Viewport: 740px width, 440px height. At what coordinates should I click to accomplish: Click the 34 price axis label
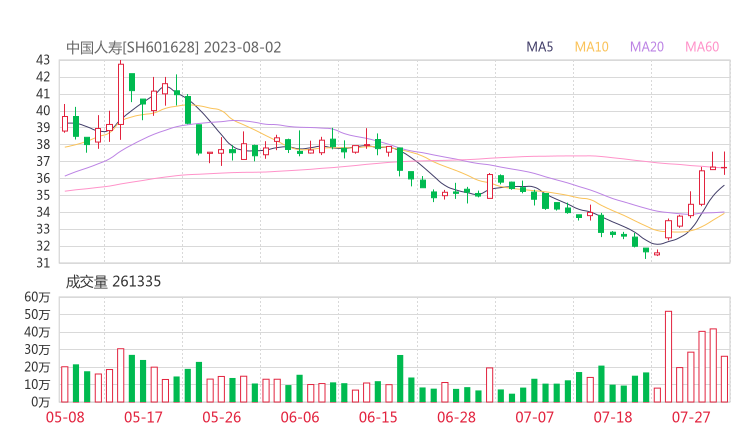[x=43, y=212]
